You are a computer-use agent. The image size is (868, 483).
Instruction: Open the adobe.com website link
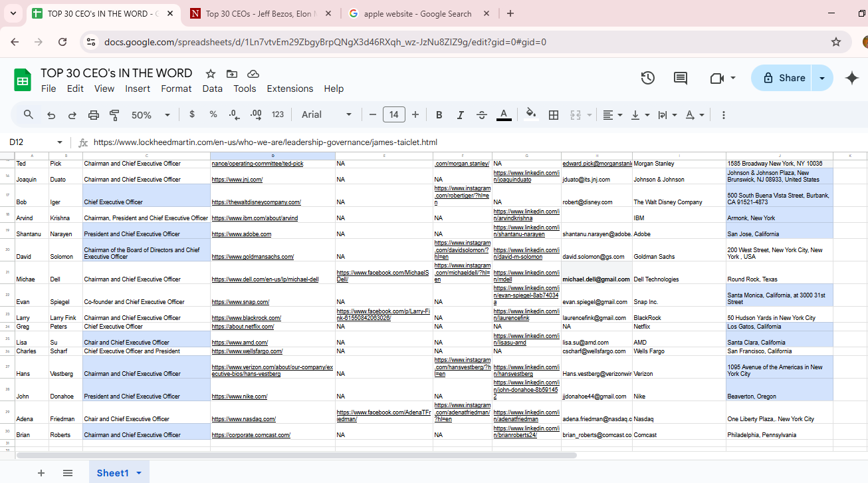click(x=241, y=234)
